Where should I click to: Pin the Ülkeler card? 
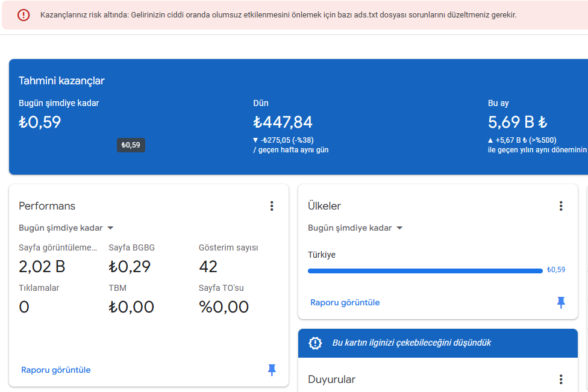[561, 302]
